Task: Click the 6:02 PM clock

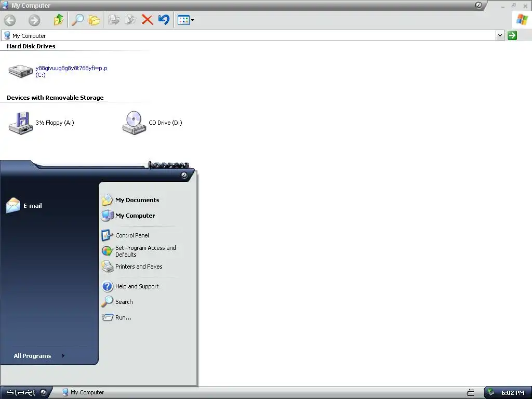Action: click(x=513, y=393)
